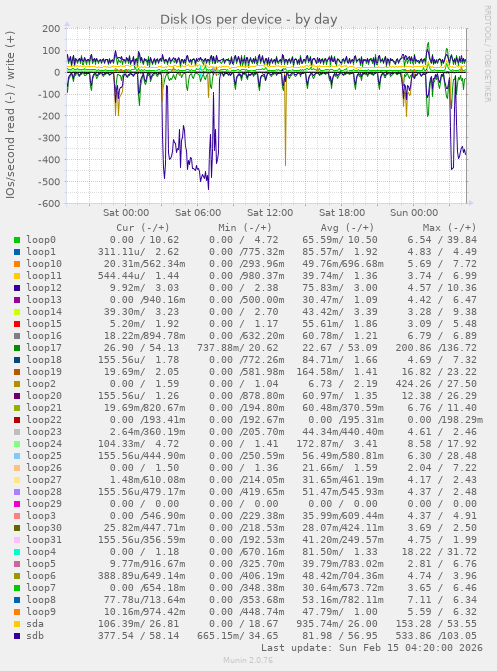Viewport: 497px width, 671px height.
Task: Select the 'loop23' legend label
Action: (x=44, y=432)
